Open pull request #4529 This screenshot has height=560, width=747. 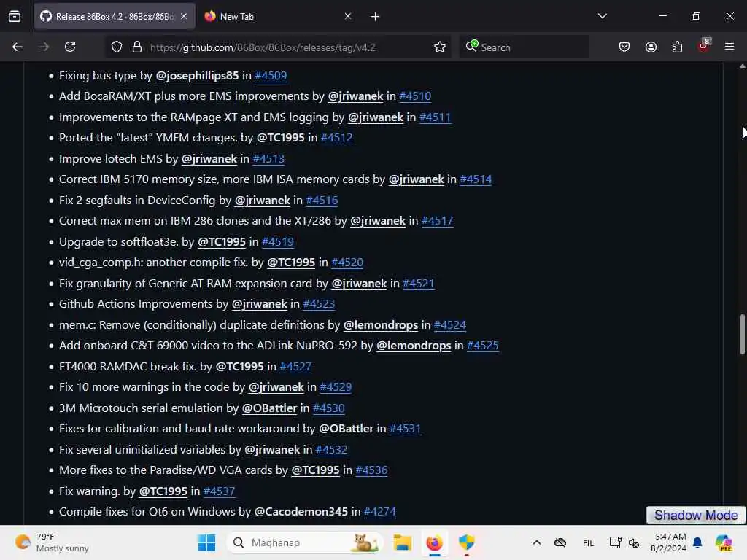[x=336, y=387]
